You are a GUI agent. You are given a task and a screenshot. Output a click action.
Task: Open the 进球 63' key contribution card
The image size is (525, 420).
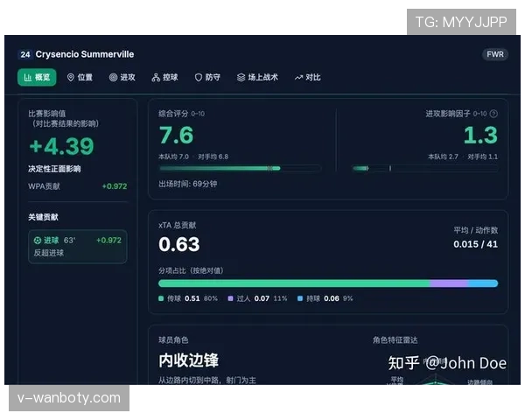click(78, 247)
